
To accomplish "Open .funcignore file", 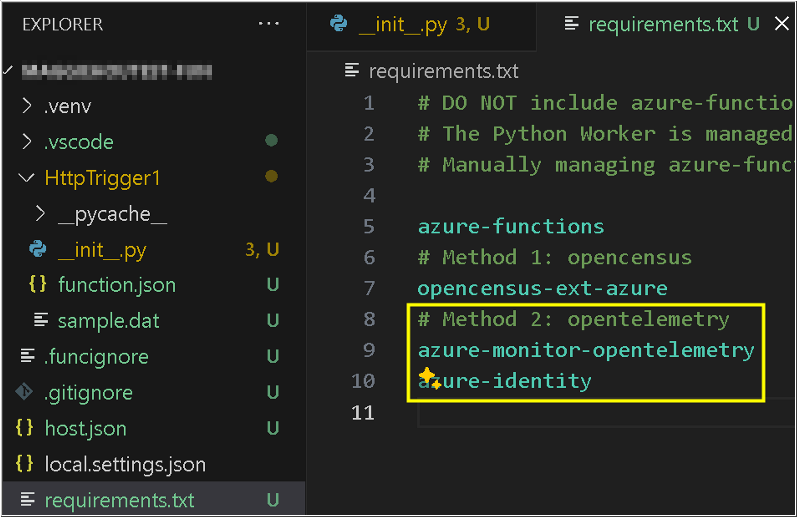I will point(97,357).
